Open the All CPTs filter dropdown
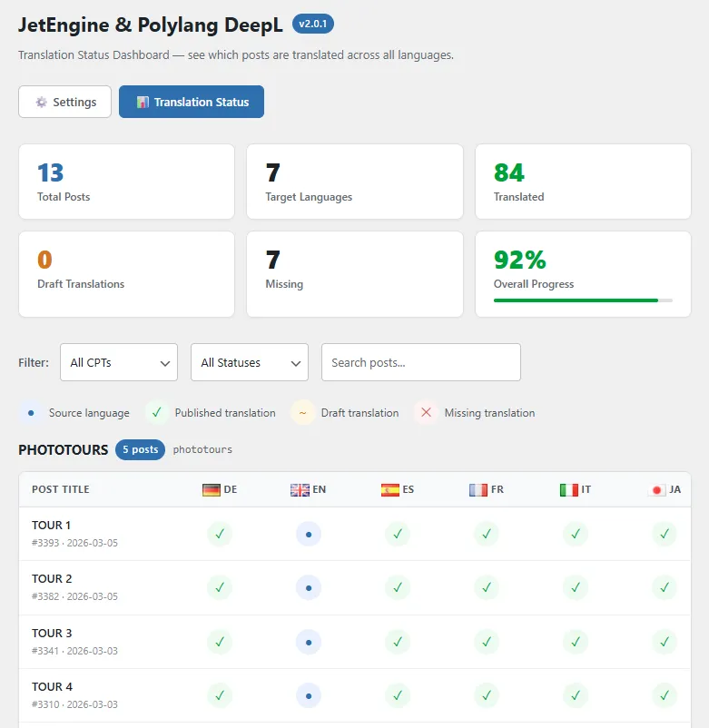709x728 pixels. 119,362
